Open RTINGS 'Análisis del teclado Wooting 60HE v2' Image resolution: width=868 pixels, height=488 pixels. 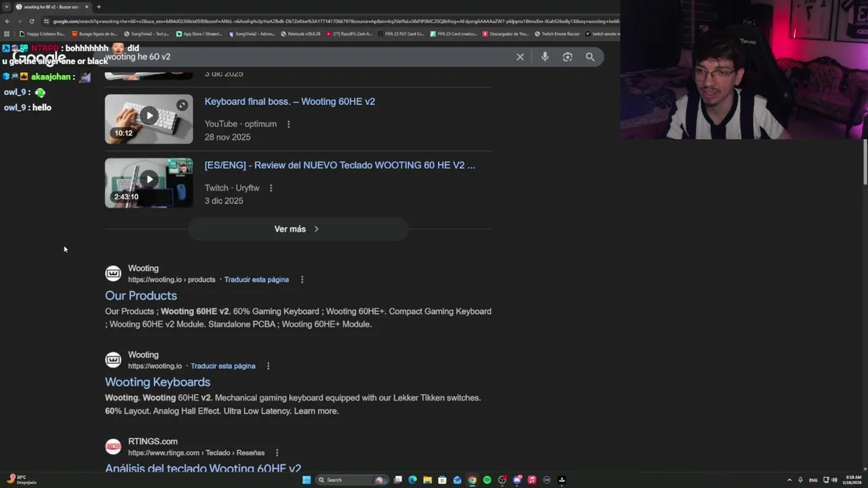coord(203,468)
